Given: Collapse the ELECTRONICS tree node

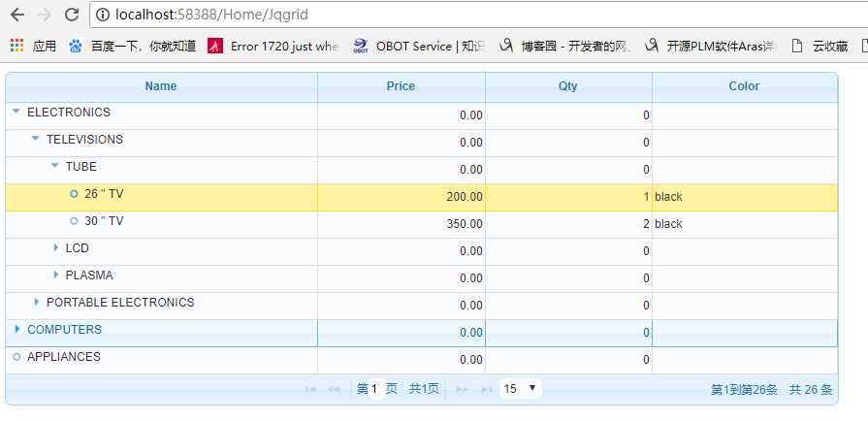Looking at the screenshot, I should 16,112.
